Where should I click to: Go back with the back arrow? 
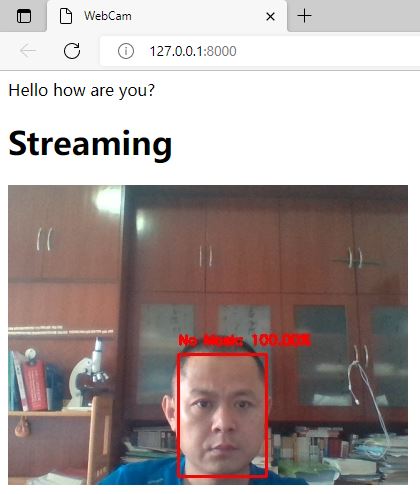[28, 51]
